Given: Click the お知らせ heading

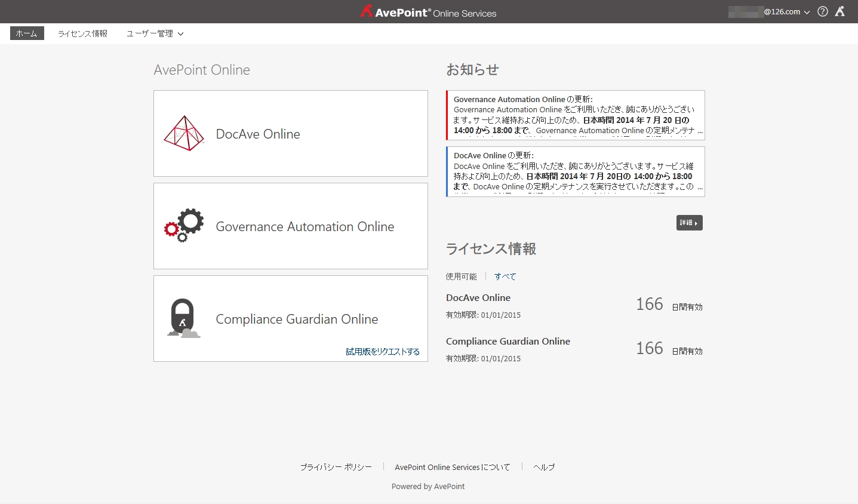Looking at the screenshot, I should [x=472, y=70].
